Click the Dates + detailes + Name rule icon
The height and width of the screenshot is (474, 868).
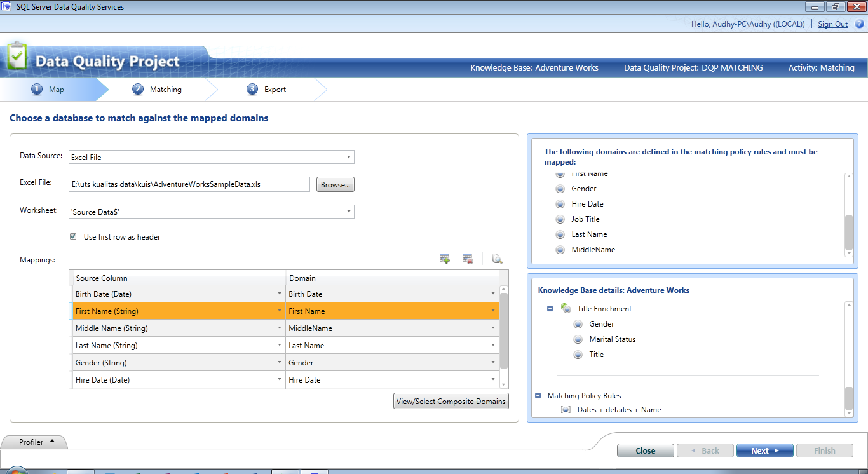coord(565,409)
